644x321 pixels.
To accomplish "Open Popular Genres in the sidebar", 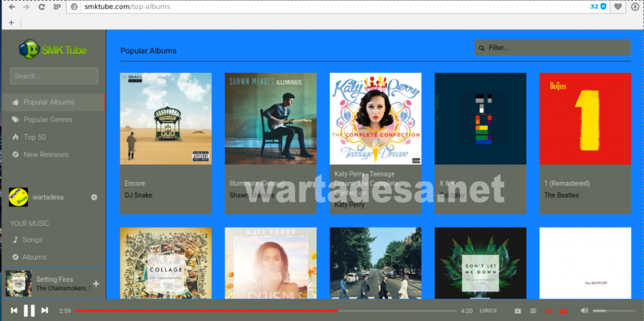I will point(53,120).
